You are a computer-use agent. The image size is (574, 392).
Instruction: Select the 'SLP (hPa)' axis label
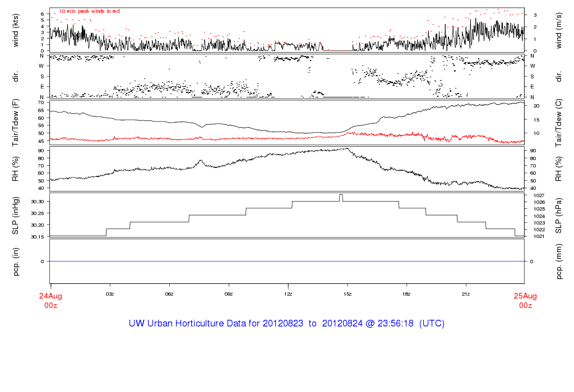click(559, 216)
